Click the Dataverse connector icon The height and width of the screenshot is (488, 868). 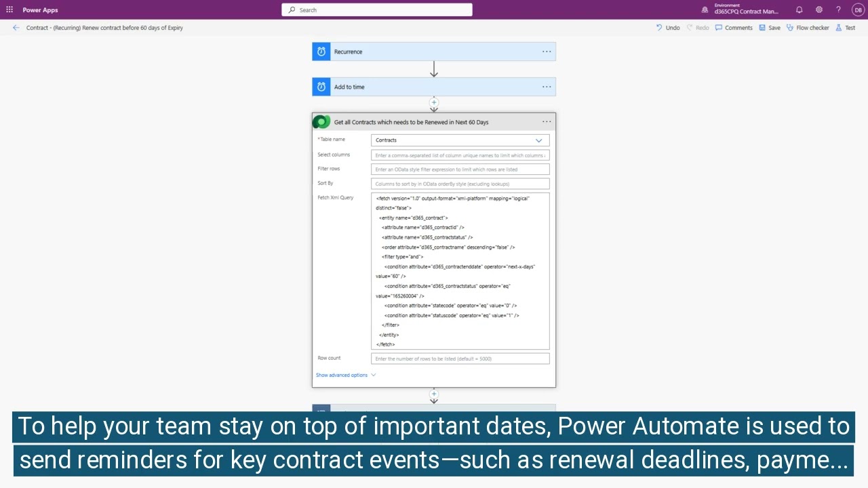321,122
